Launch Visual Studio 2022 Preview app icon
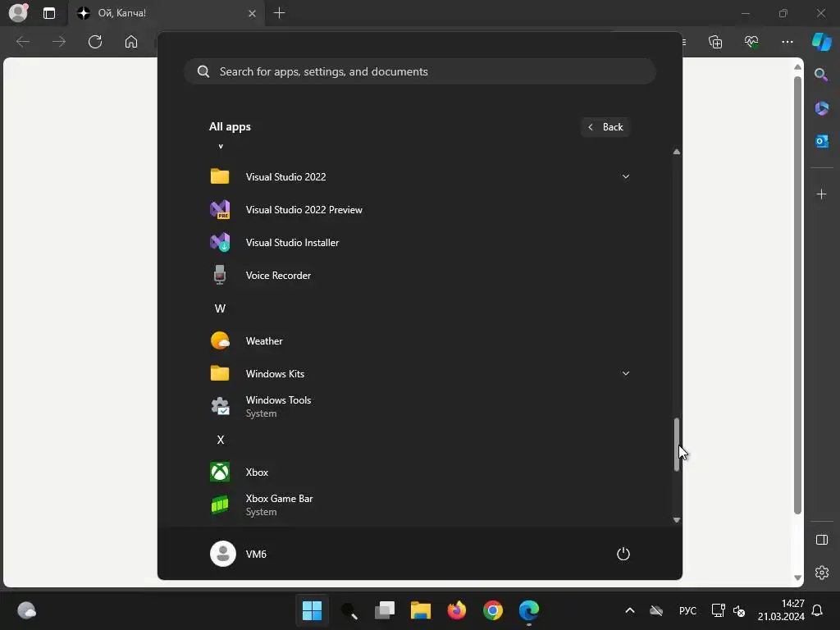The width and height of the screenshot is (840, 630). [x=220, y=209]
